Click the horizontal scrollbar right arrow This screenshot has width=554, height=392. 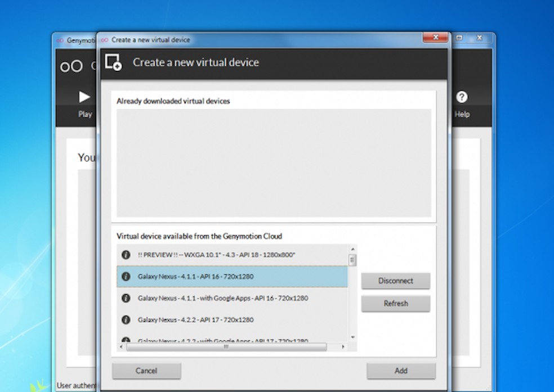(x=343, y=347)
